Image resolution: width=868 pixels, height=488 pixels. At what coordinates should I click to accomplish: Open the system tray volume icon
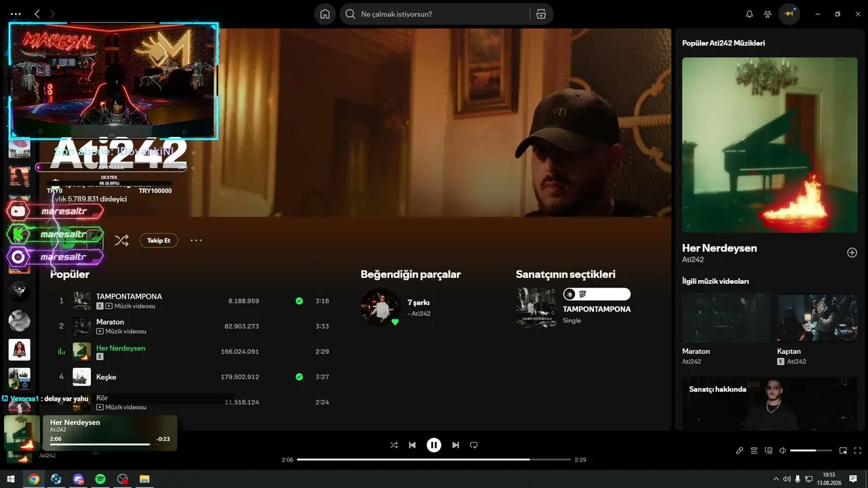click(787, 479)
